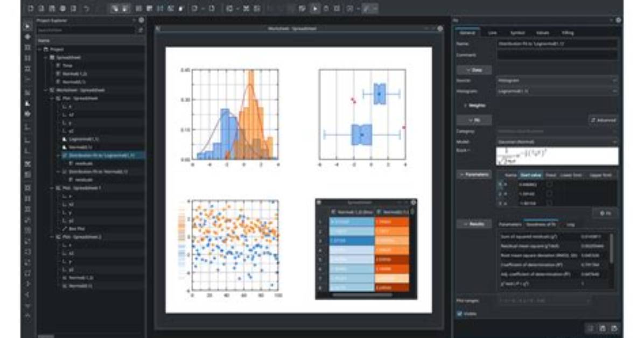Open the General tab

click(x=467, y=33)
